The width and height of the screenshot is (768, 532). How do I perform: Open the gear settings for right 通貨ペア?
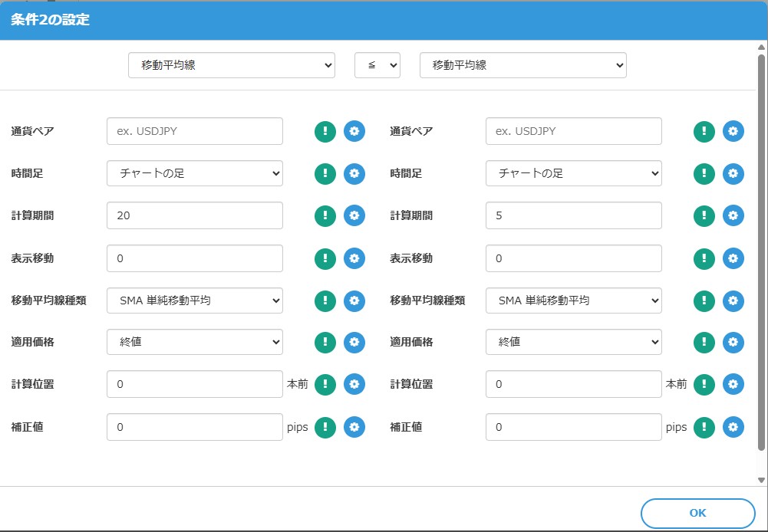[x=733, y=131]
